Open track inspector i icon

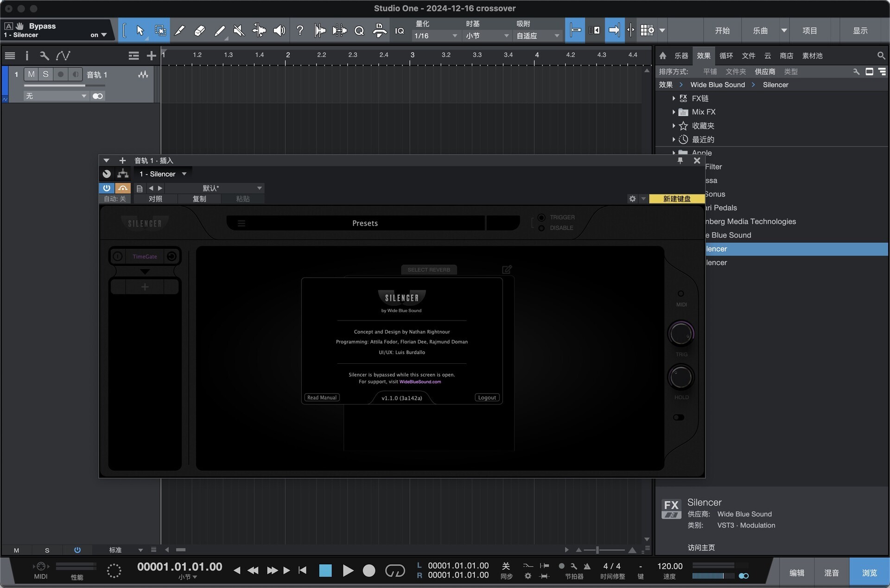pyautogui.click(x=27, y=56)
